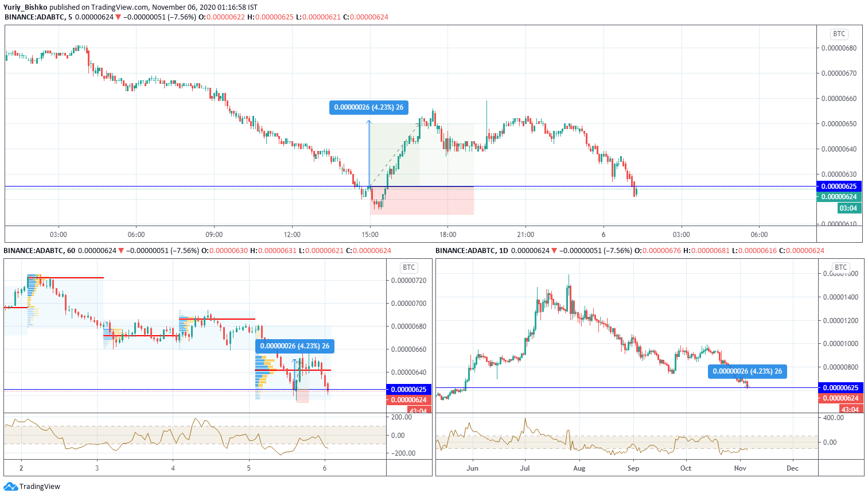
Task: Click the 200.00 indicator scale value
Action: [402, 417]
